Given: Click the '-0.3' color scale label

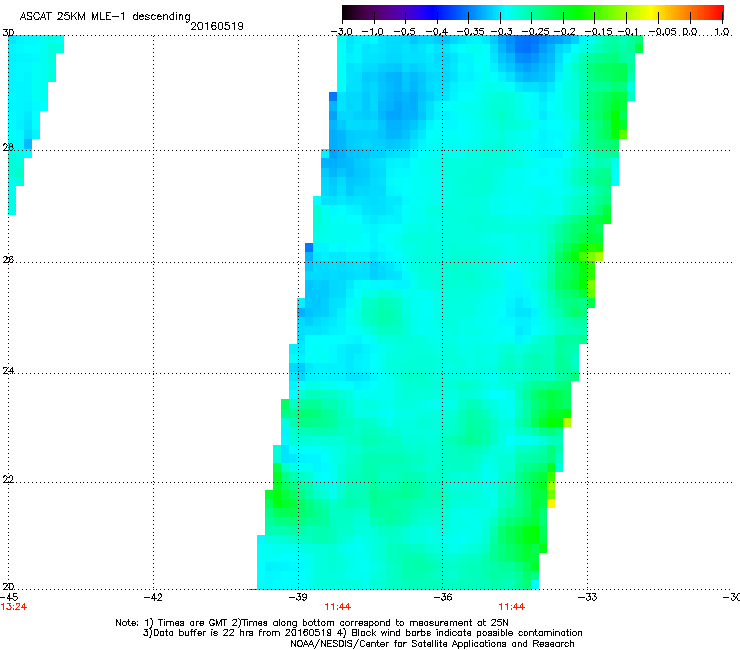Looking at the screenshot, I should coord(501,32).
